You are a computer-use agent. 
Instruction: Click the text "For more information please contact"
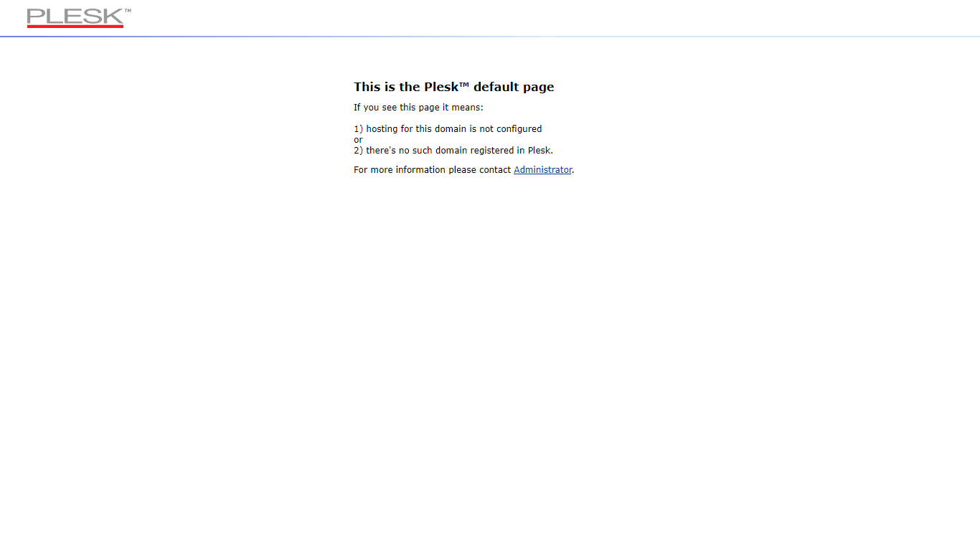433,170
